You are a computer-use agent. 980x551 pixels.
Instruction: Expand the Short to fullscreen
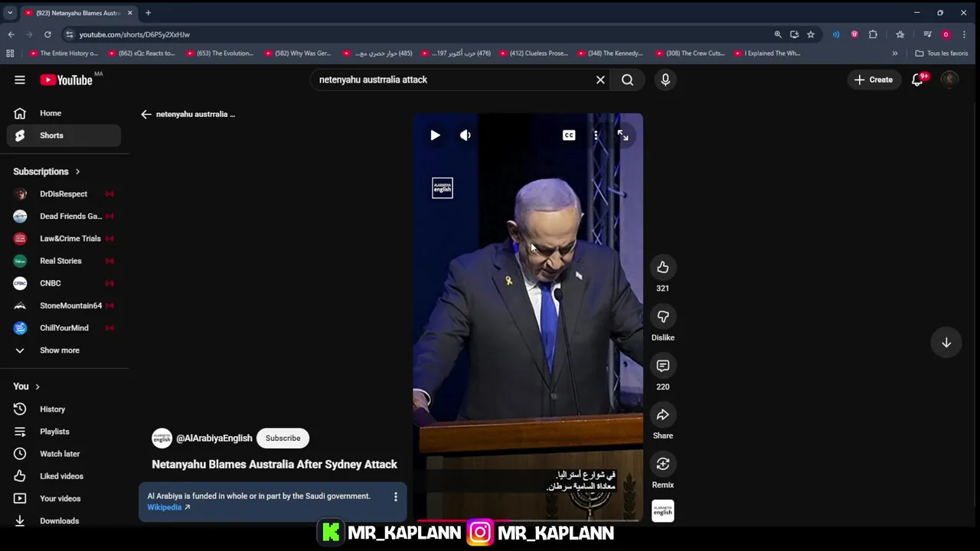(622, 135)
